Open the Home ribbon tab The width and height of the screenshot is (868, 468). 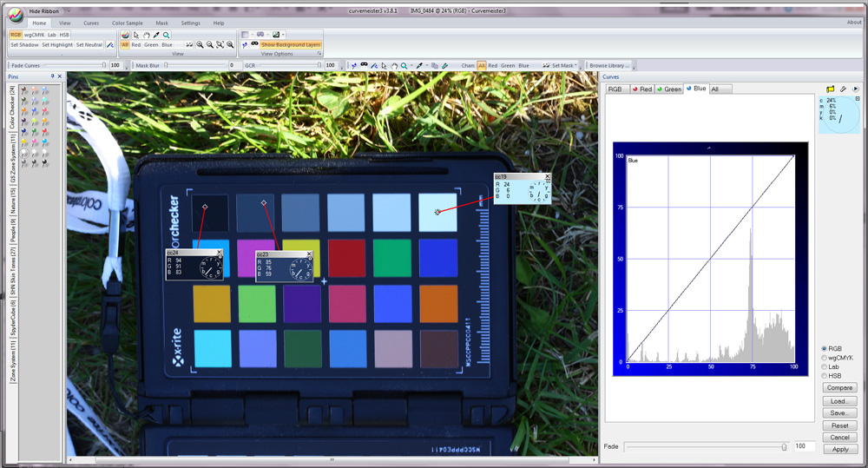[39, 23]
